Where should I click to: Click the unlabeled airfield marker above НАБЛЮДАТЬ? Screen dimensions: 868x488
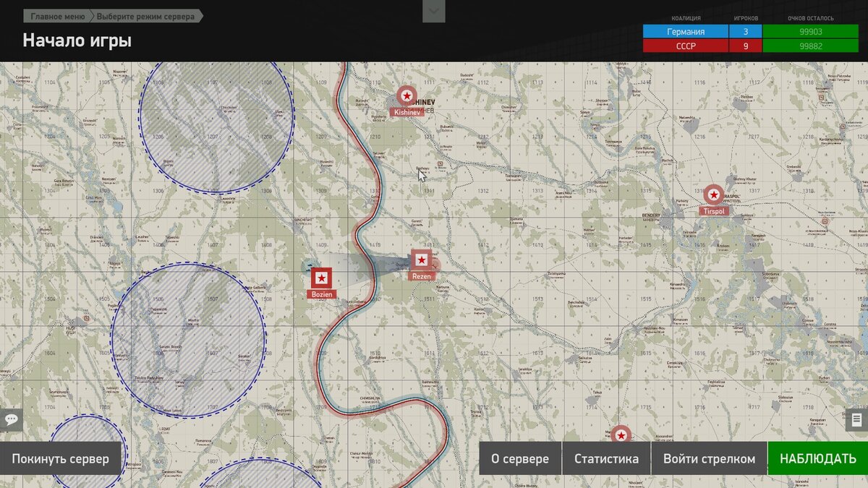click(x=621, y=435)
